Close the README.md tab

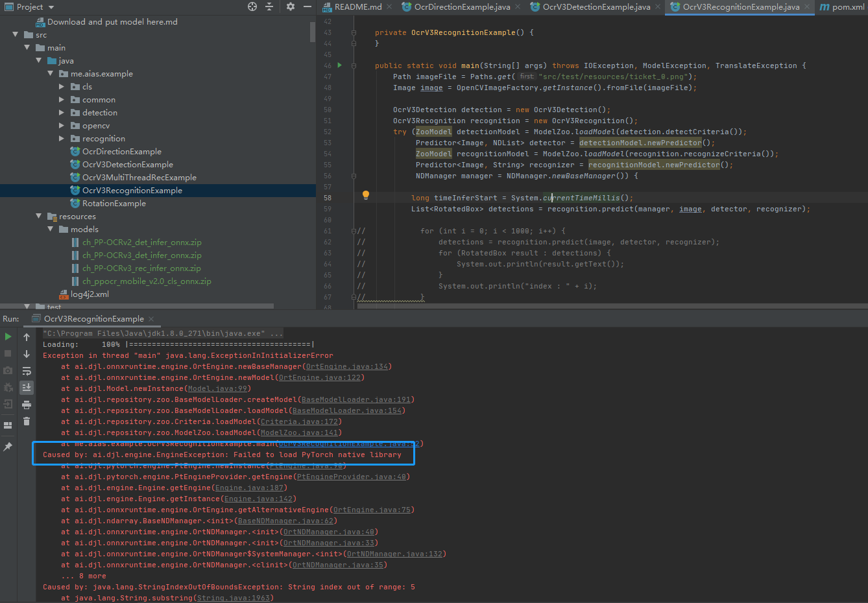pyautogui.click(x=390, y=6)
